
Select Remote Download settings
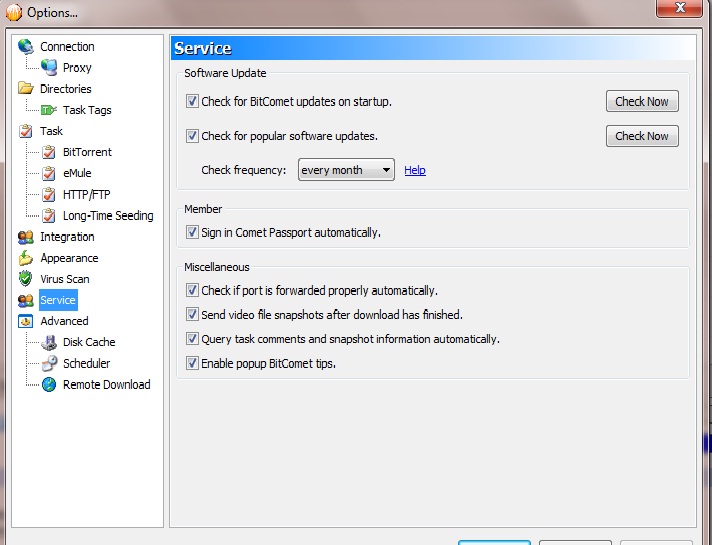point(106,385)
